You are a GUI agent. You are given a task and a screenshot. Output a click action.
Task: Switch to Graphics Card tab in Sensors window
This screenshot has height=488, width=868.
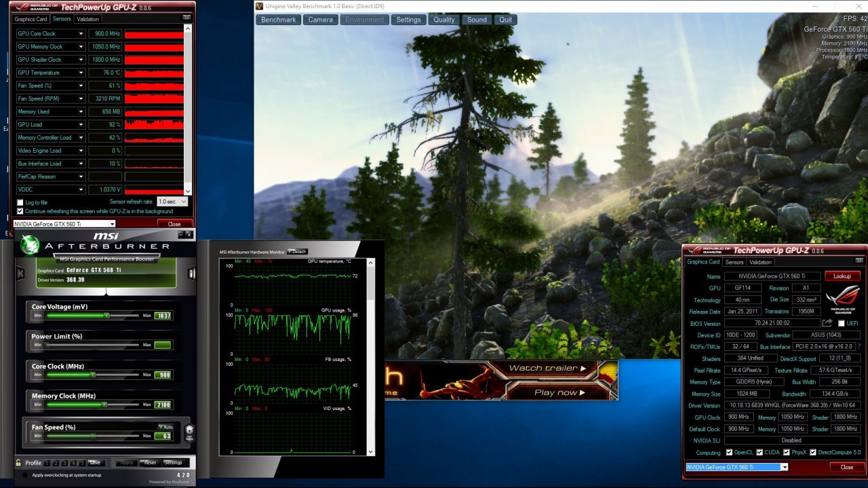click(32, 19)
